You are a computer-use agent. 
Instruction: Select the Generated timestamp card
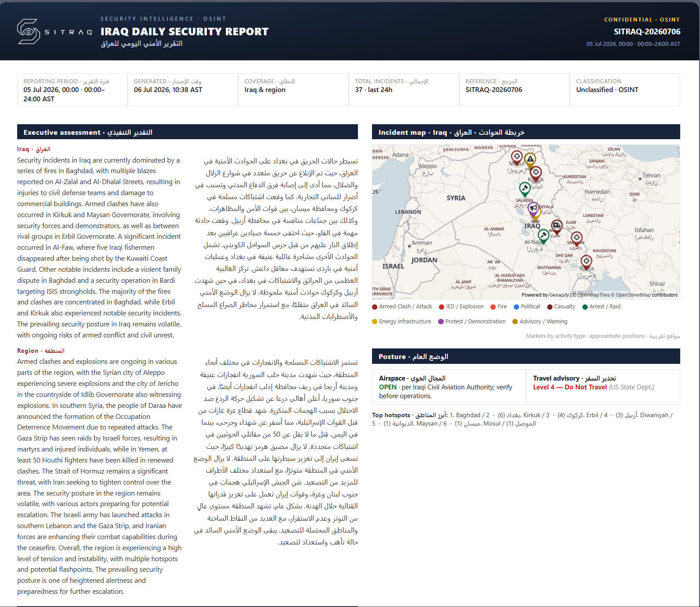pos(183,90)
